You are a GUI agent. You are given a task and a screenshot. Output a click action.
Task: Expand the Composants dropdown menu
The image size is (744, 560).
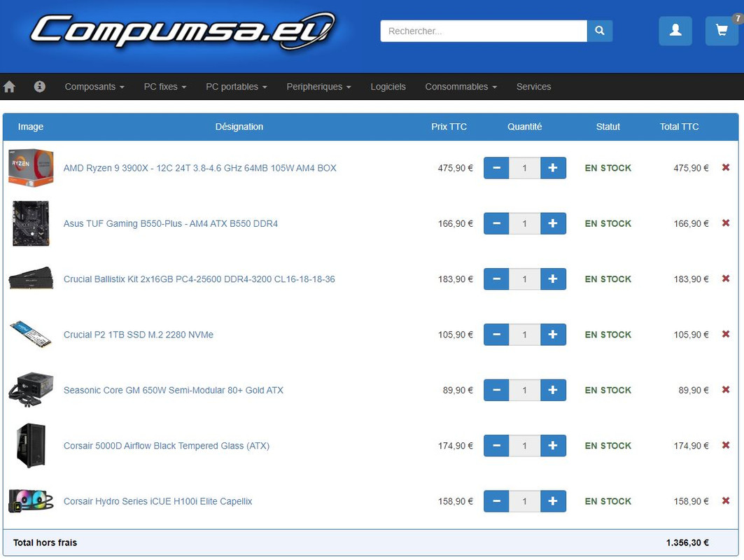tap(94, 87)
